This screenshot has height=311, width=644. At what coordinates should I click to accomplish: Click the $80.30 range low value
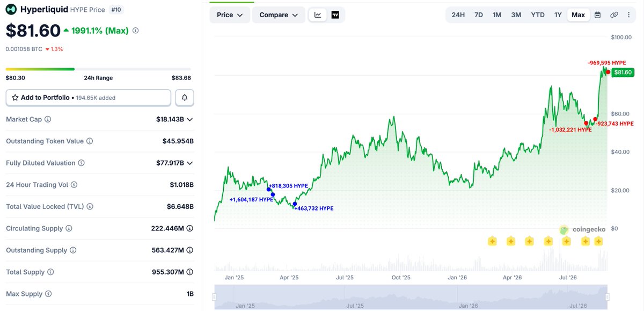point(16,78)
